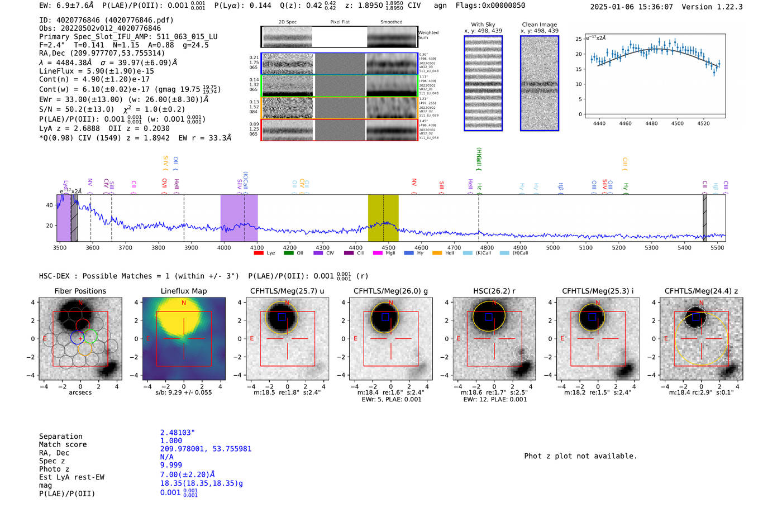This screenshot has width=782, height=532.
Task: Click the RA,Dec coordinates line
Action: click(x=102, y=53)
